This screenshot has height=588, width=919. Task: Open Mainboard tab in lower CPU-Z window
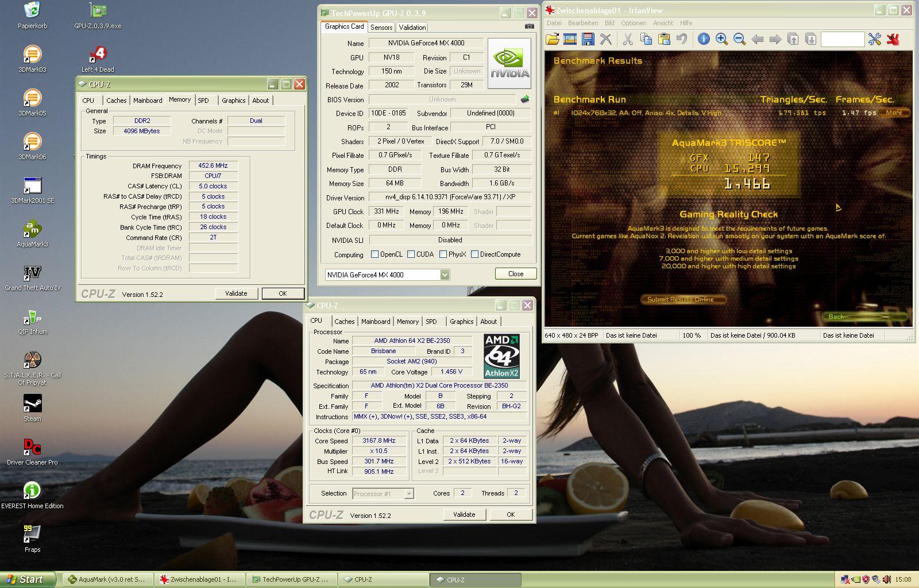coord(376,322)
